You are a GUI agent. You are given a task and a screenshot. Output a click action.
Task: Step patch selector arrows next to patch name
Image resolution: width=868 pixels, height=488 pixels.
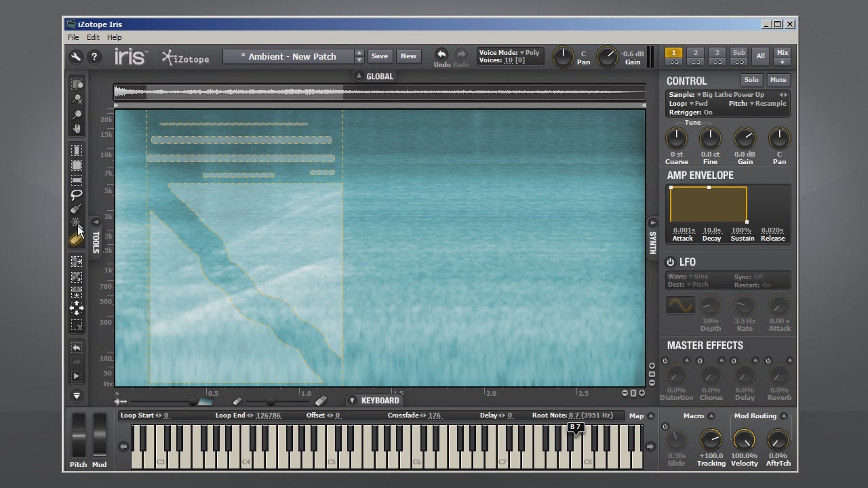[x=359, y=56]
